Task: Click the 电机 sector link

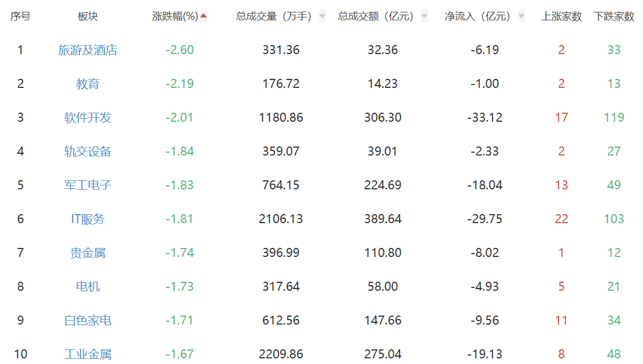Action: [87, 287]
